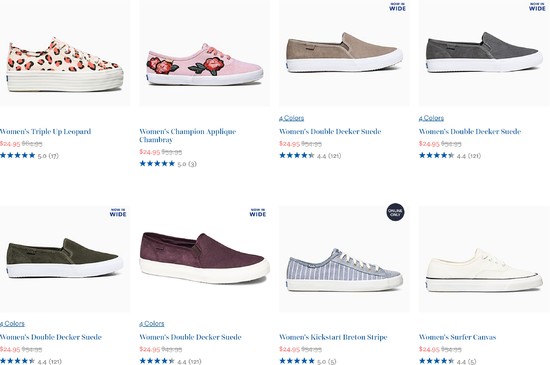Click star rating of Champion Applique Chambray
Screen dimensions: 550x365
coord(157,163)
